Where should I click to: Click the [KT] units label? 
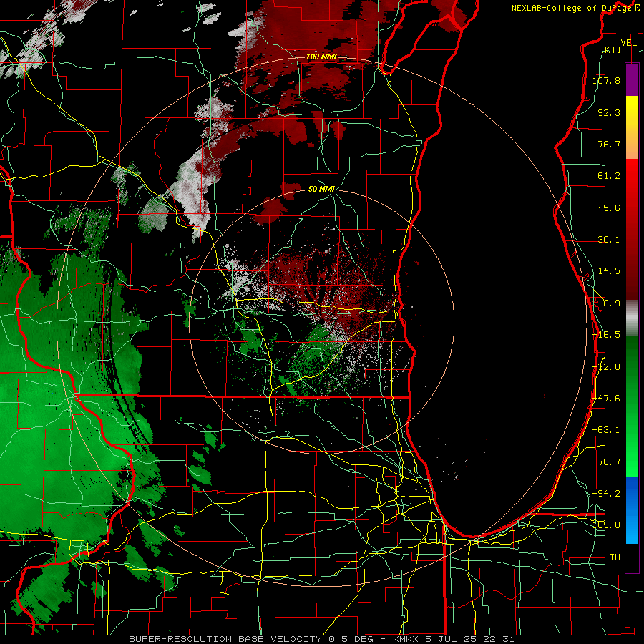click(x=611, y=49)
